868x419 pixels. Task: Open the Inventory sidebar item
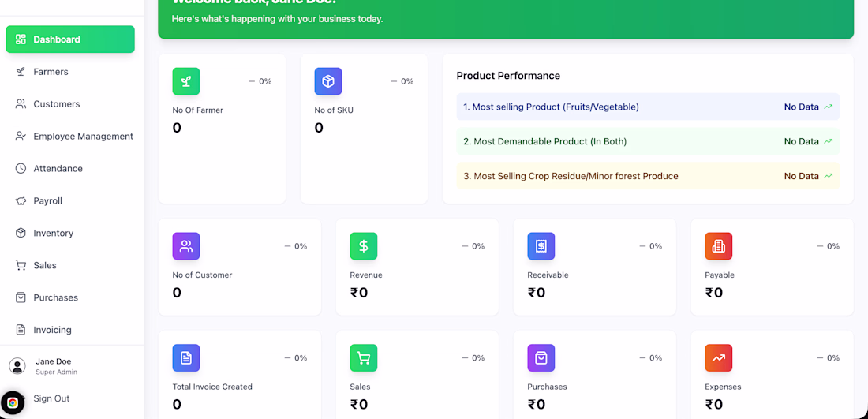(x=53, y=234)
